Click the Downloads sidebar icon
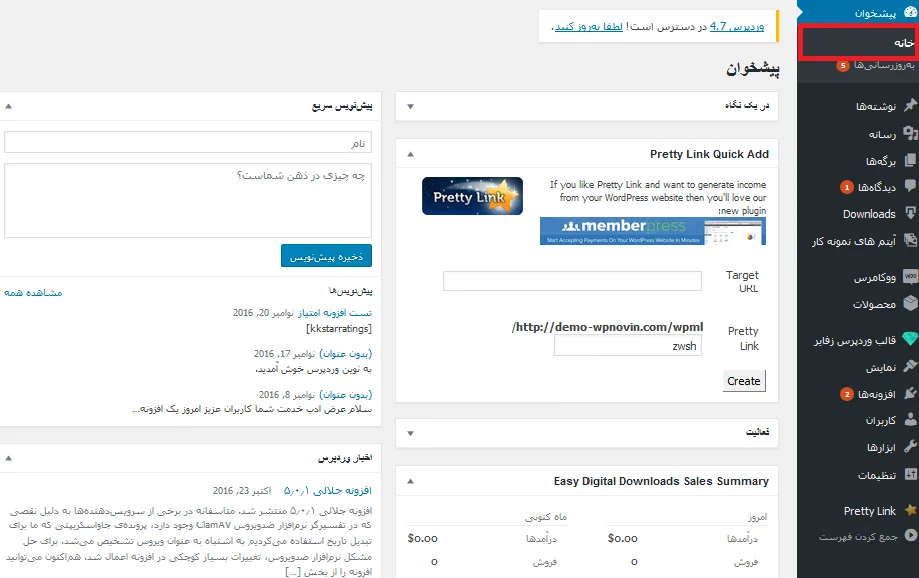 pyautogui.click(x=910, y=213)
